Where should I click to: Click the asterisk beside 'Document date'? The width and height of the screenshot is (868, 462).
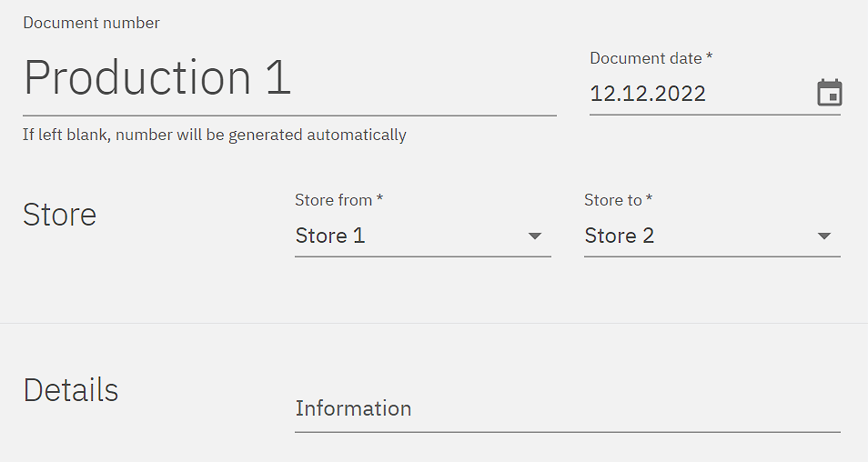coord(710,57)
